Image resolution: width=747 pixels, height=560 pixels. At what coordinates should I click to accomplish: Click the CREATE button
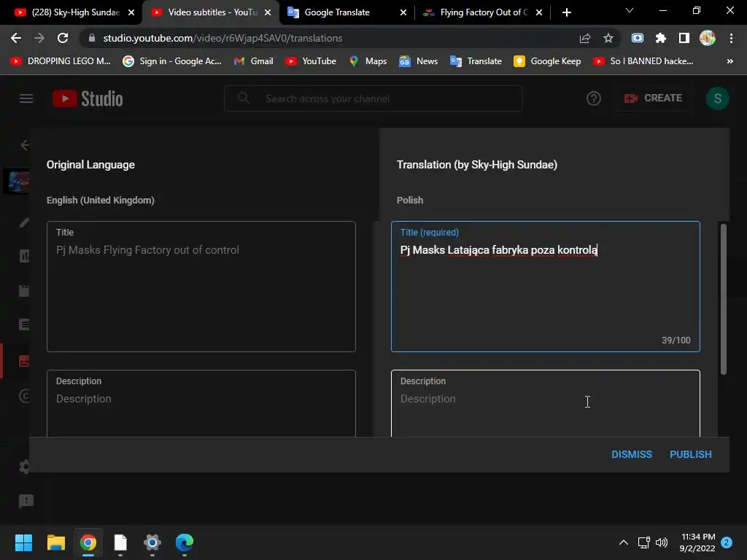653,98
